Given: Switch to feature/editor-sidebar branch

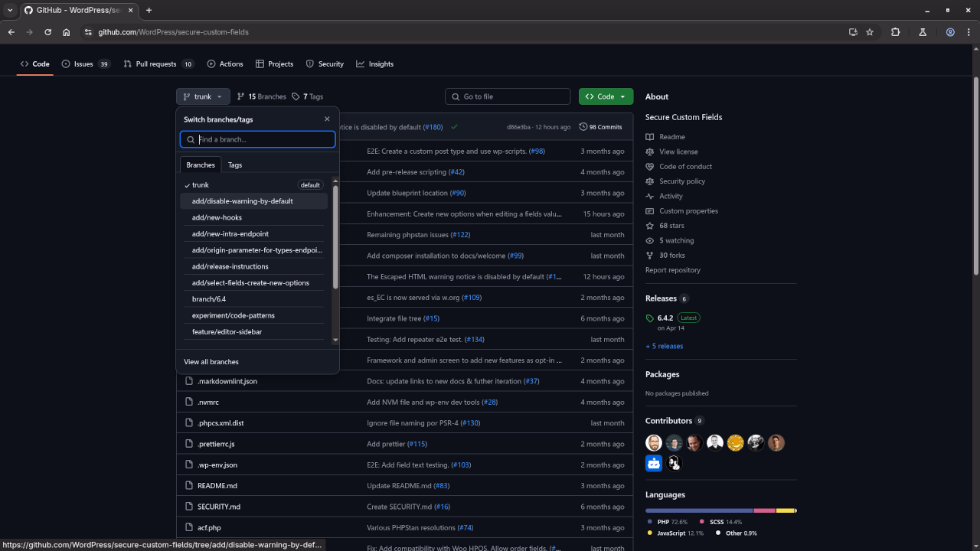Looking at the screenshot, I should point(253,332).
